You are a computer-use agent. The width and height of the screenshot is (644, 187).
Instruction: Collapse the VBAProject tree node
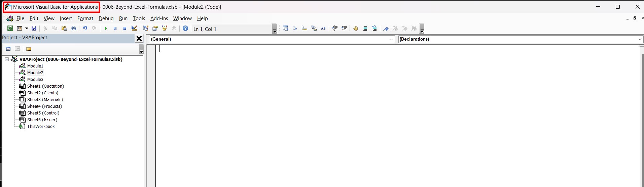(7, 59)
